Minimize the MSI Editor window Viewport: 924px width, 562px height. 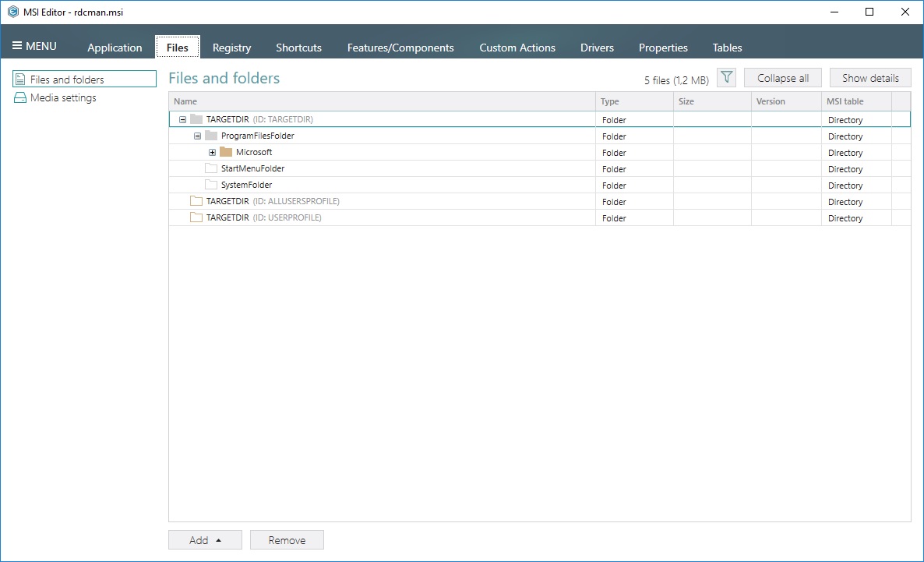[834, 12]
